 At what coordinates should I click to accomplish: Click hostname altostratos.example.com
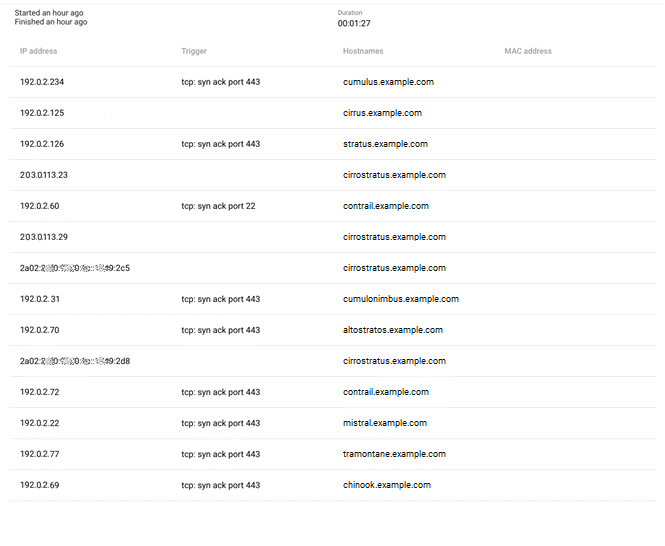click(x=392, y=330)
